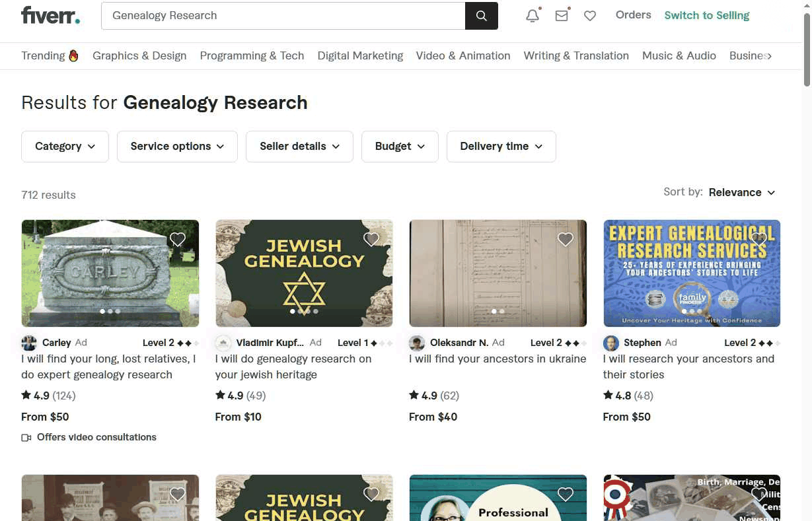Open Writing & Translation category
This screenshot has width=812, height=521.
tap(576, 55)
